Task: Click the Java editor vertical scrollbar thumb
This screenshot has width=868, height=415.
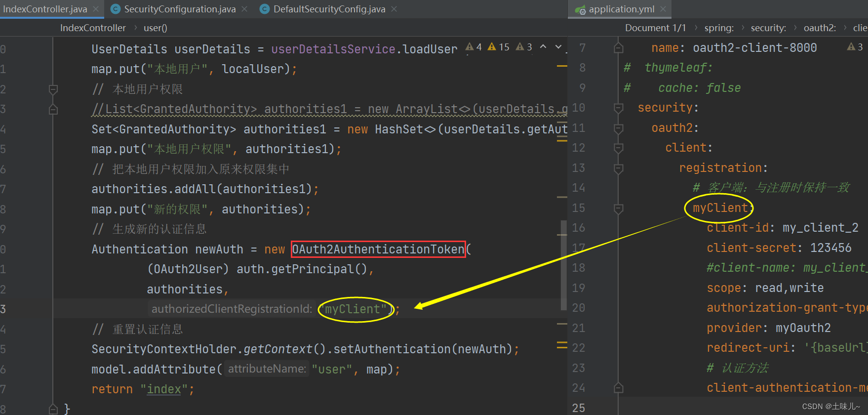Action: coord(563,265)
